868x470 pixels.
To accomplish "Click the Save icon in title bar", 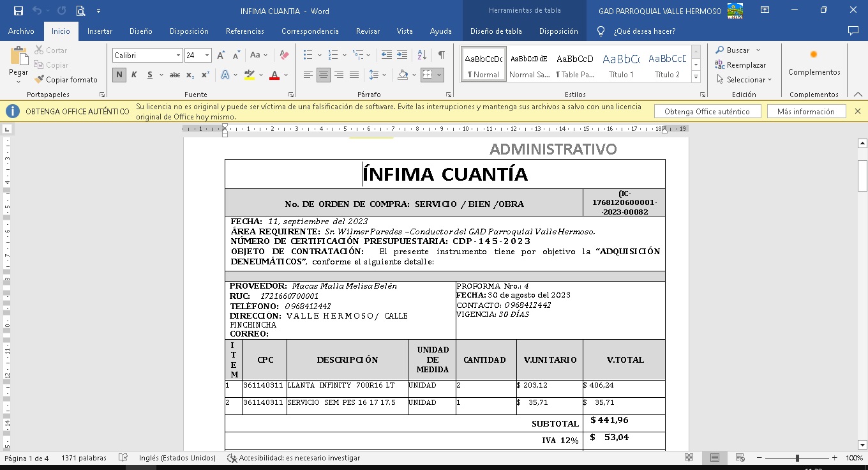I will click(x=19, y=11).
